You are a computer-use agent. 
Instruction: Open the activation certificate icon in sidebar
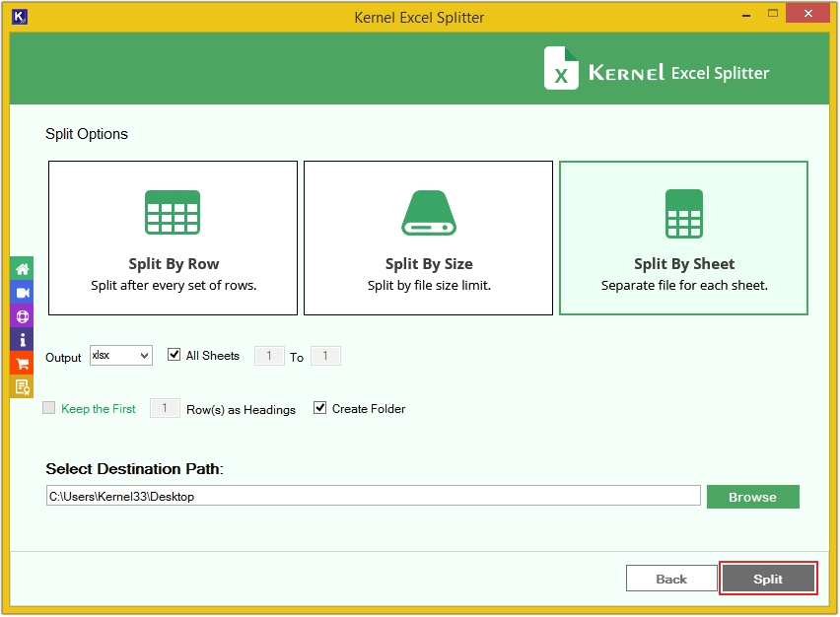(x=22, y=386)
